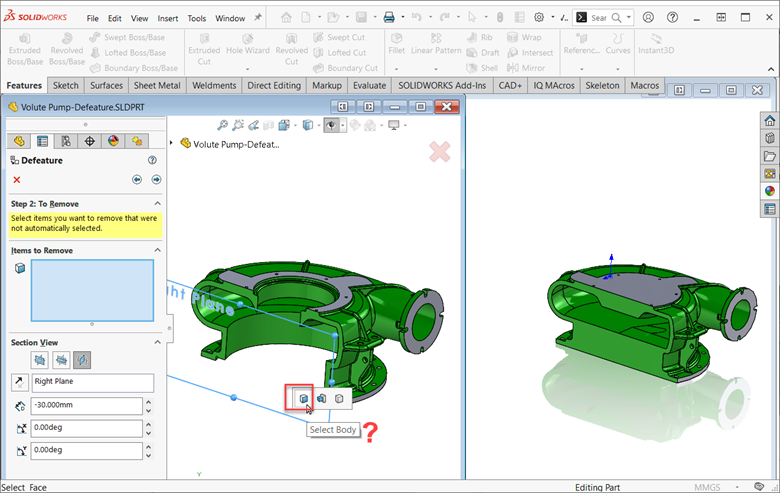Toggle the second Section View plane button
The width and height of the screenshot is (780, 493).
[x=61, y=360]
